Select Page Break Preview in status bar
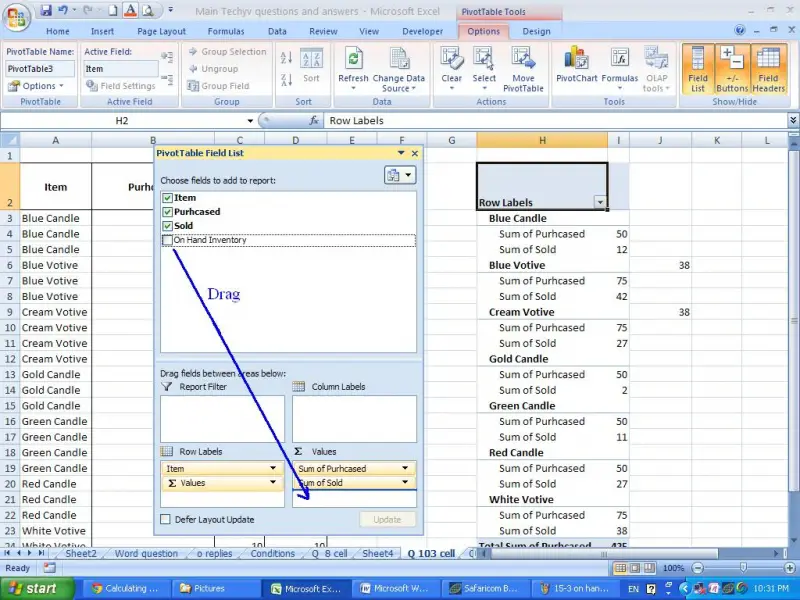Viewport: 800px width, 600px height. point(648,568)
